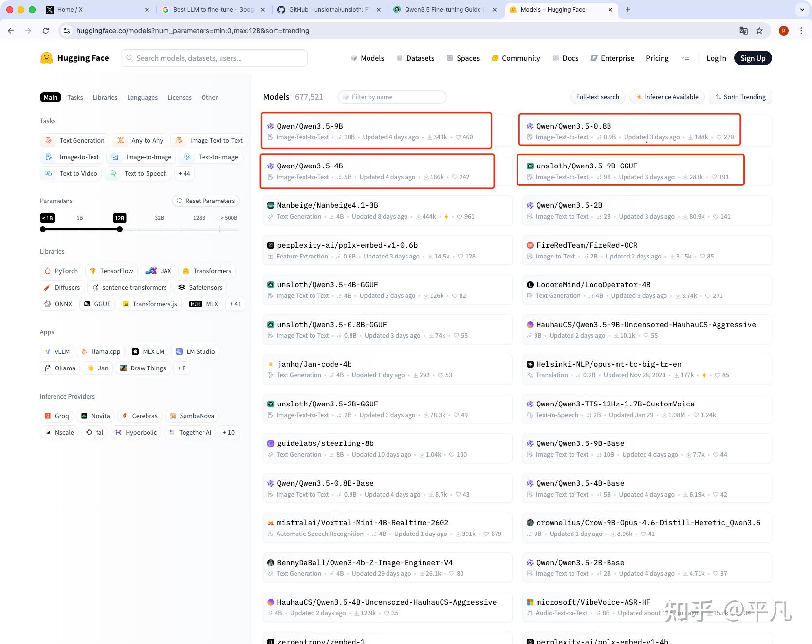This screenshot has width=812, height=644.
Task: Open the Chrome three-dot menu
Action: (x=801, y=31)
